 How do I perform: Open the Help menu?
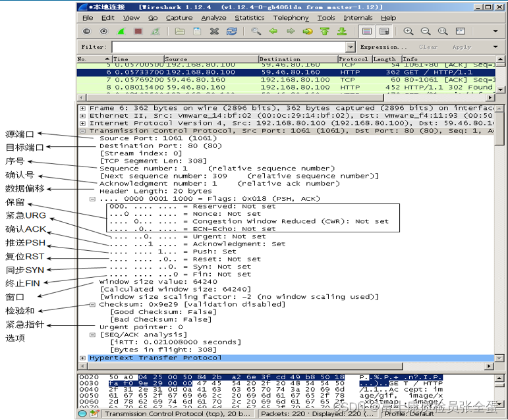point(388,18)
